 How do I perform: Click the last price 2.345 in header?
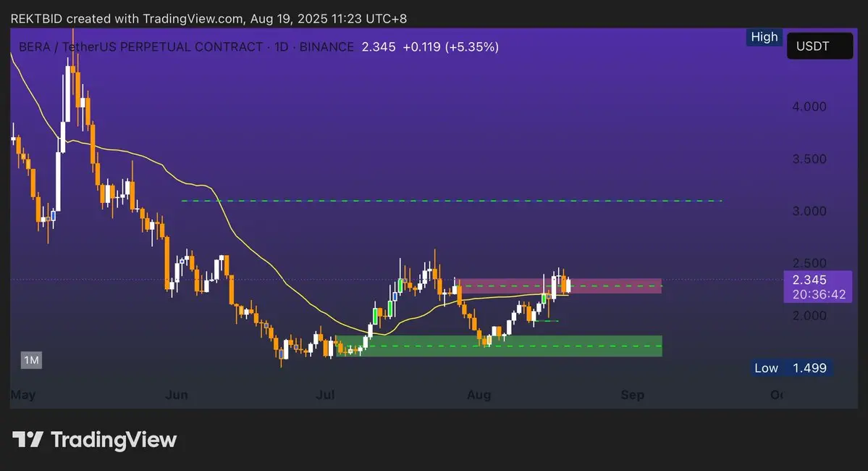coord(379,47)
